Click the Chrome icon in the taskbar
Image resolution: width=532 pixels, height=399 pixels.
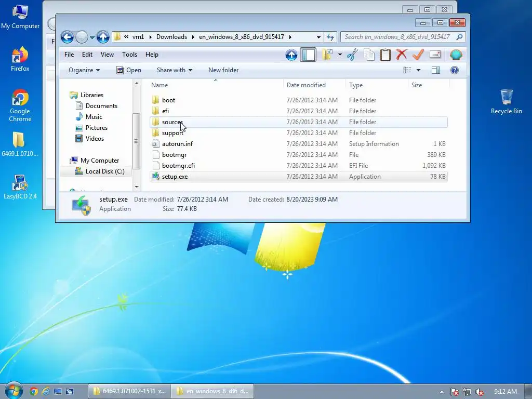pyautogui.click(x=34, y=391)
